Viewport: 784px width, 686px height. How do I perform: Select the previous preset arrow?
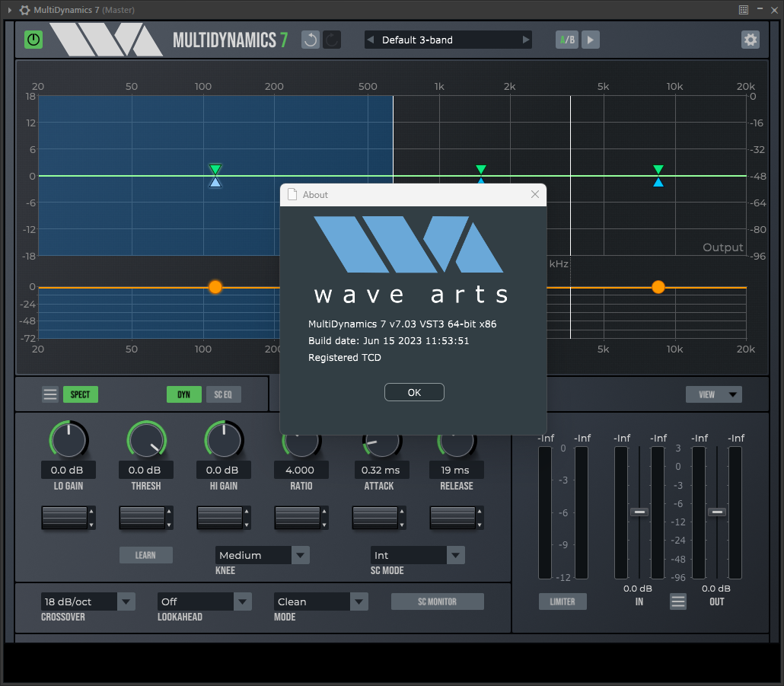coord(371,40)
